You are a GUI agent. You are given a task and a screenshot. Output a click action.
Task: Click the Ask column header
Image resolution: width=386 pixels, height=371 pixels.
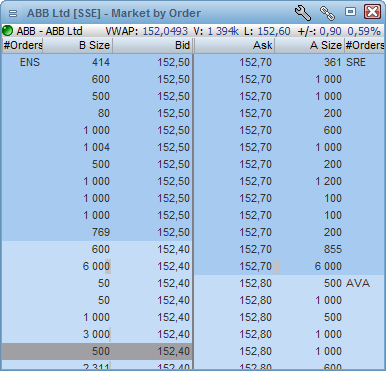click(234, 45)
